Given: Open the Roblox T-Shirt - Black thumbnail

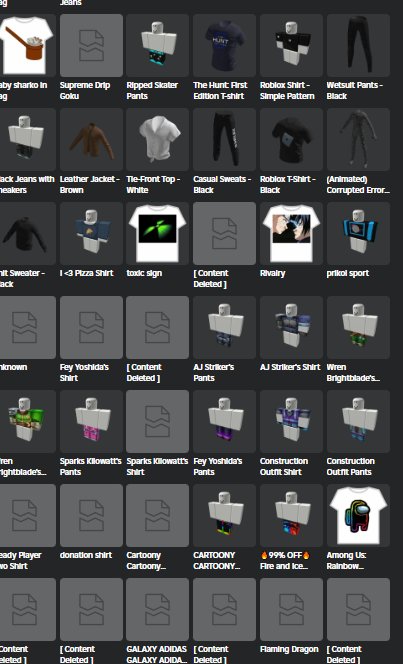Looking at the screenshot, I should point(291,139).
